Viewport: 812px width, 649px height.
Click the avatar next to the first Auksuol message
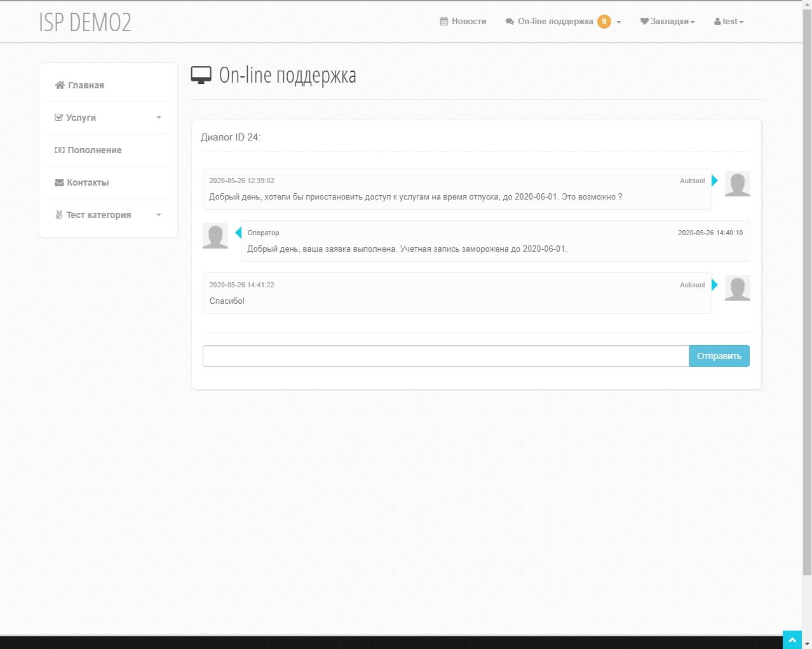(737, 184)
